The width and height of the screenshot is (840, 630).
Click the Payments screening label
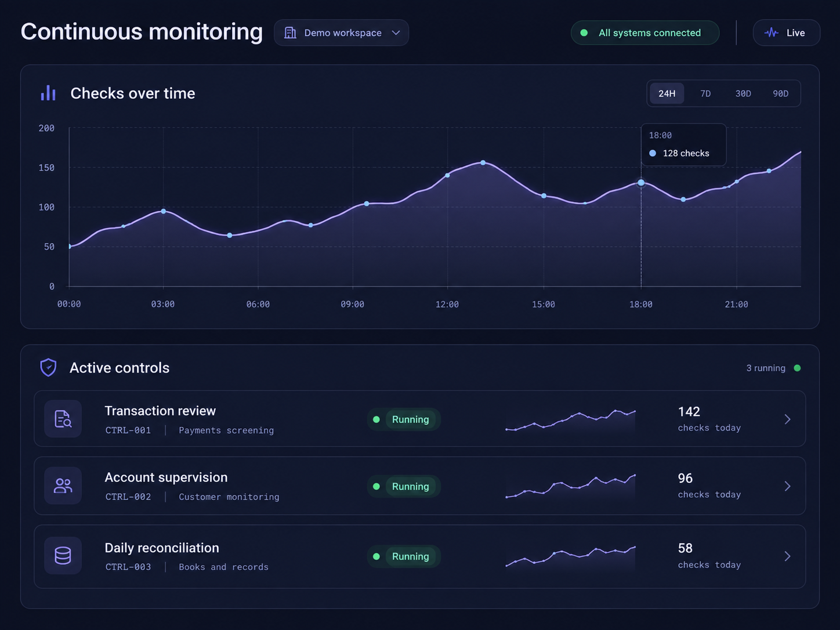tap(226, 430)
